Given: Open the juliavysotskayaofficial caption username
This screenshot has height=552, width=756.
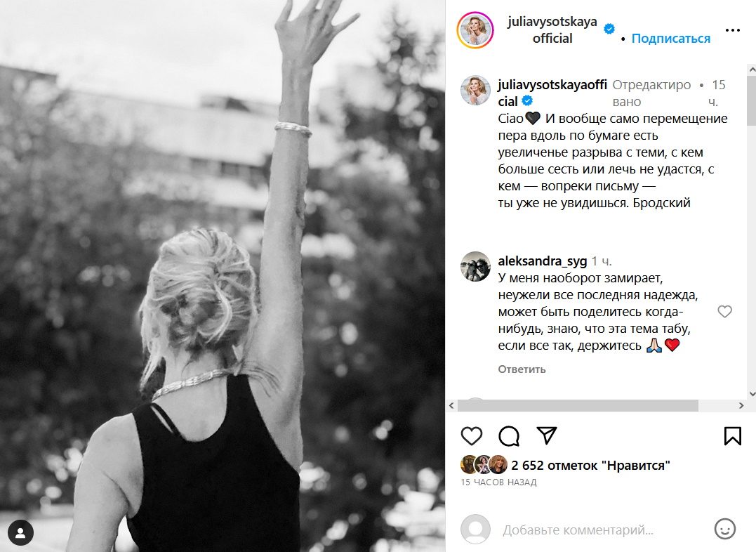Looking at the screenshot, I should pos(552,93).
